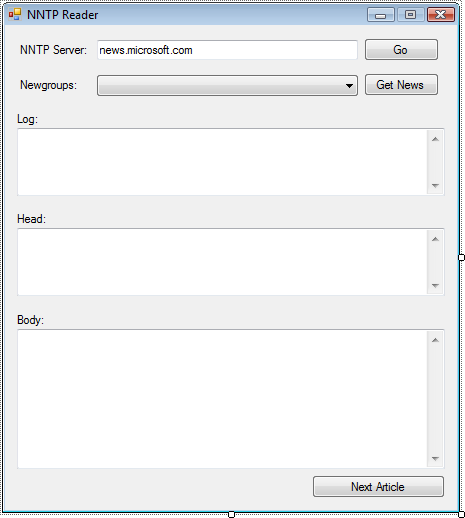
Task: Click Head scrollbar up arrow
Action: (435, 239)
